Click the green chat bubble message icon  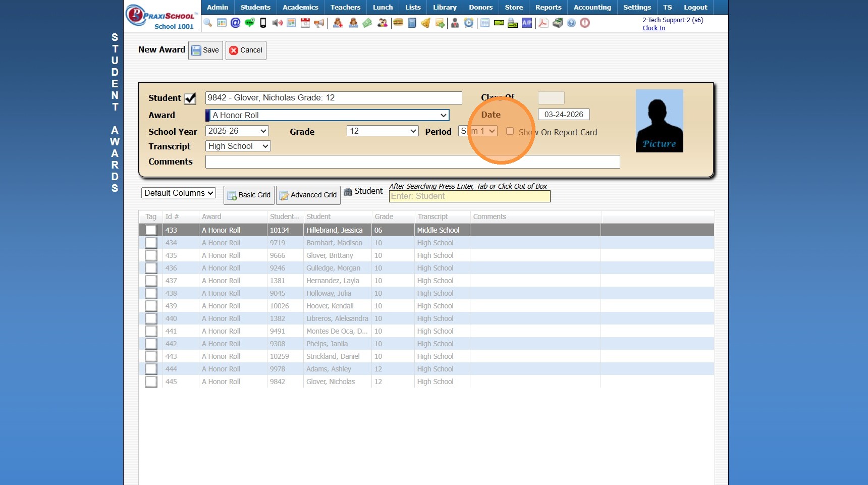[x=249, y=23]
